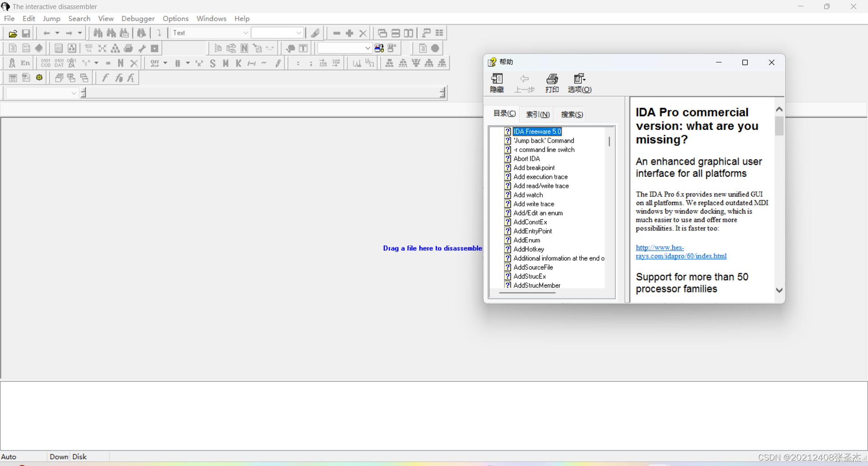Open the File menu
Screen dimensions: 868x466
coord(9,19)
